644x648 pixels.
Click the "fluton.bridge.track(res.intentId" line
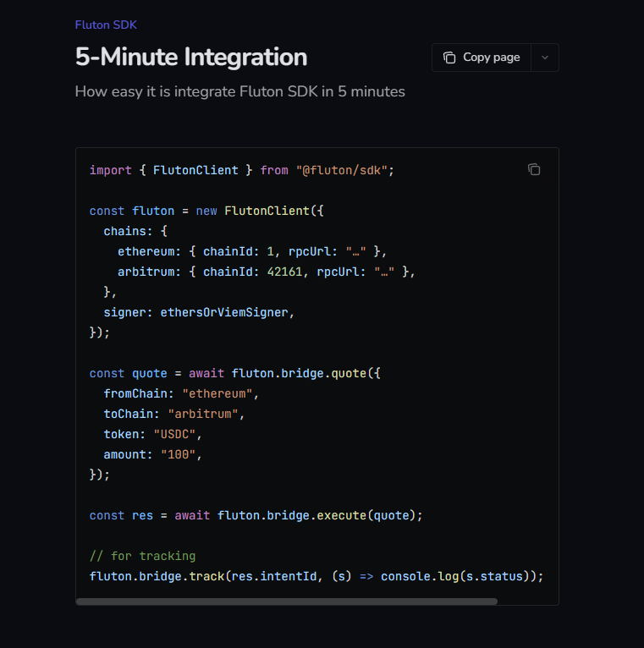(x=316, y=576)
